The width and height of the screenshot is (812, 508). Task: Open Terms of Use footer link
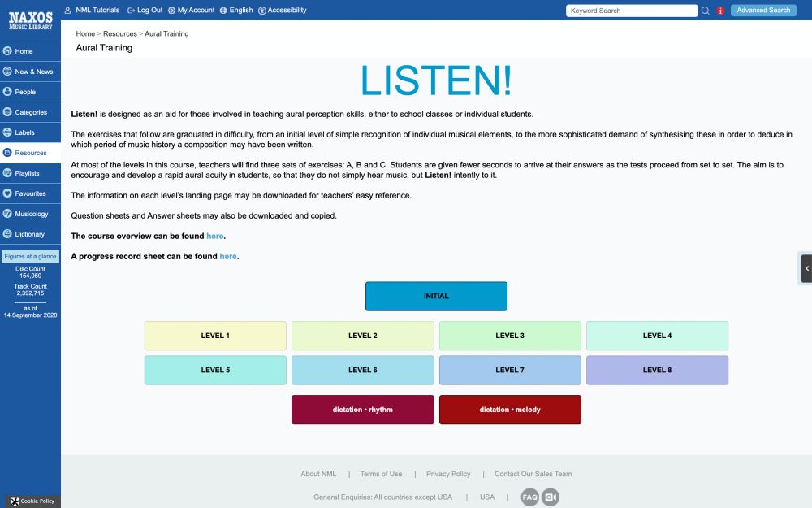[381, 474]
